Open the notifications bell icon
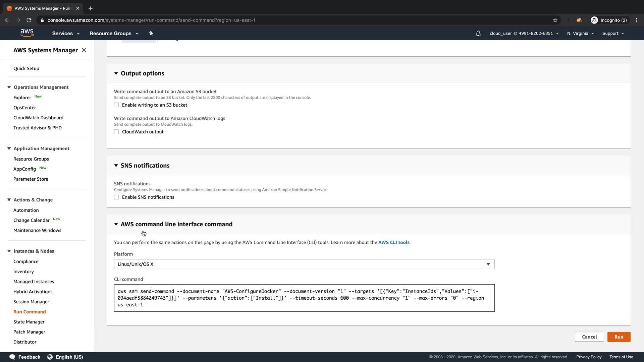 (478, 34)
